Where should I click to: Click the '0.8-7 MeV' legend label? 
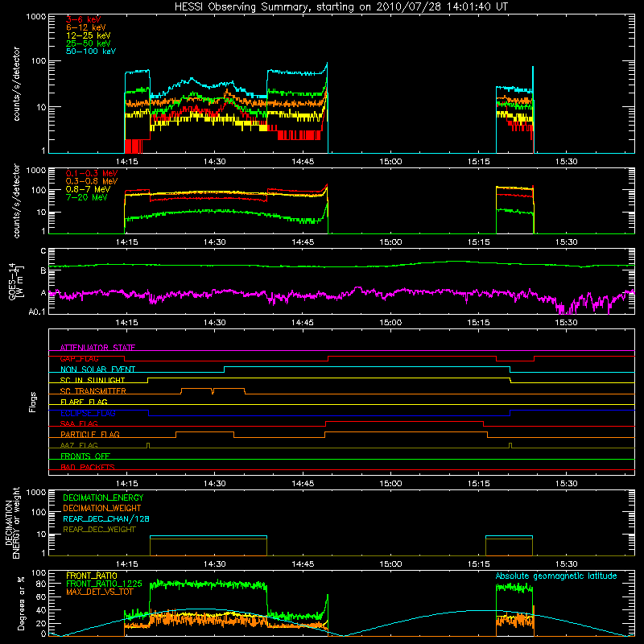(x=88, y=189)
